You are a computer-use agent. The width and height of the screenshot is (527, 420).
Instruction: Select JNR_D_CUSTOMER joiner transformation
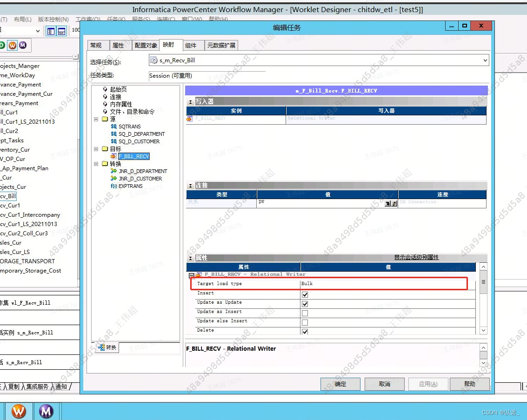[140, 179]
